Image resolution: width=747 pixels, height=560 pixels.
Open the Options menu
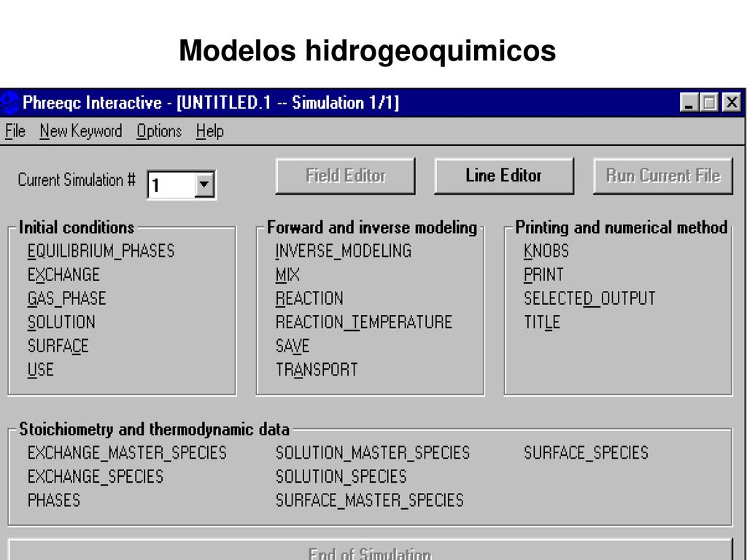(159, 131)
